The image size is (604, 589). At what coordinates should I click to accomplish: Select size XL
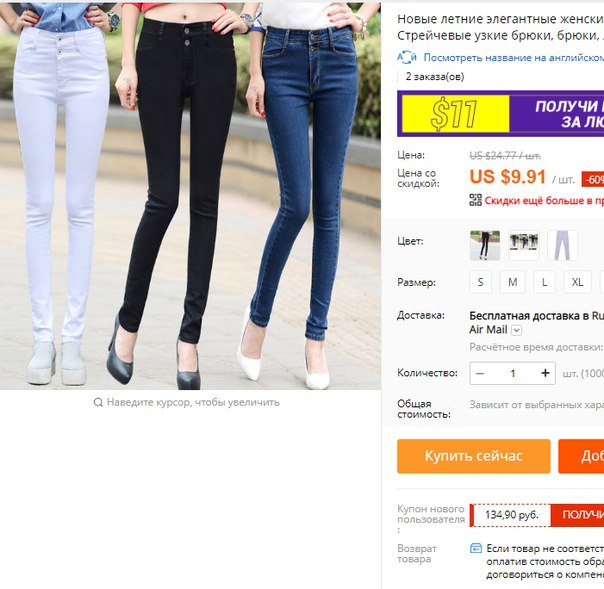577,282
